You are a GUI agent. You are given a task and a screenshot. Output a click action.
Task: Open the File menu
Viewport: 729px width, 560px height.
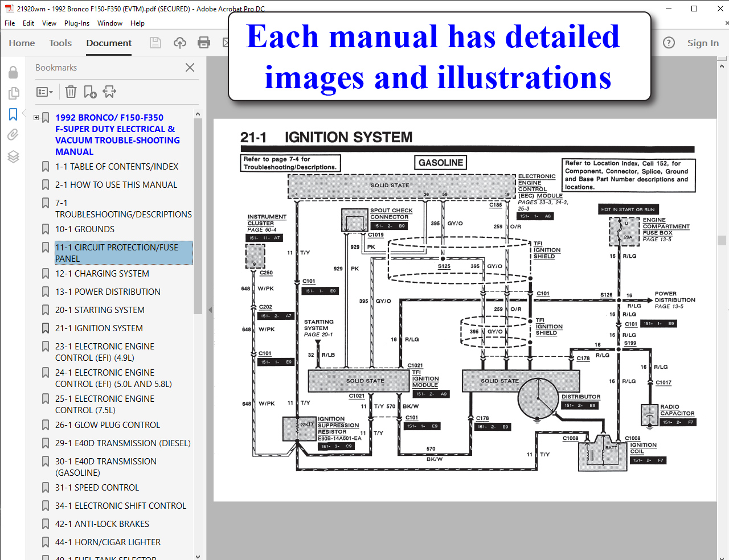10,23
